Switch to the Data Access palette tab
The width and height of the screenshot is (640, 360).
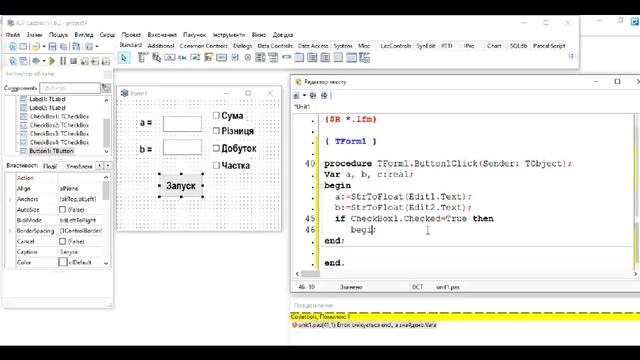313,46
